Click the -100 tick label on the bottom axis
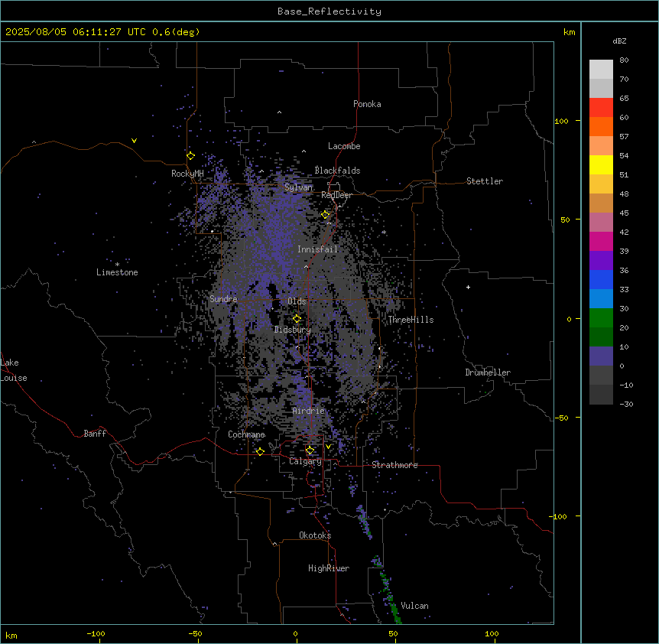This screenshot has height=644, width=659. click(x=96, y=633)
